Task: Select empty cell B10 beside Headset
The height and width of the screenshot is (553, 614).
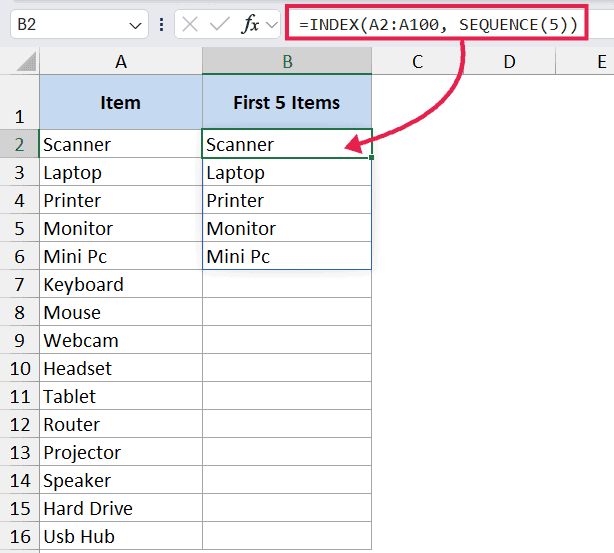Action: (x=287, y=368)
